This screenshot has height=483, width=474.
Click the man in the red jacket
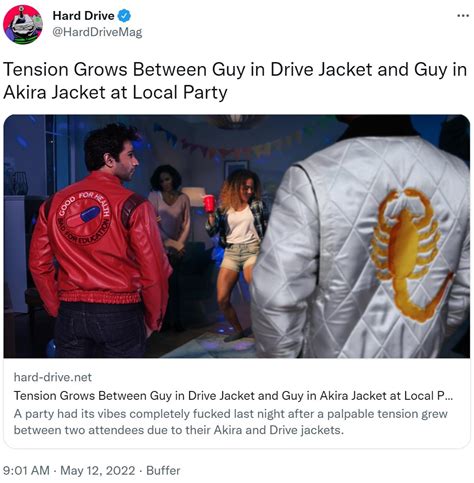(x=100, y=240)
